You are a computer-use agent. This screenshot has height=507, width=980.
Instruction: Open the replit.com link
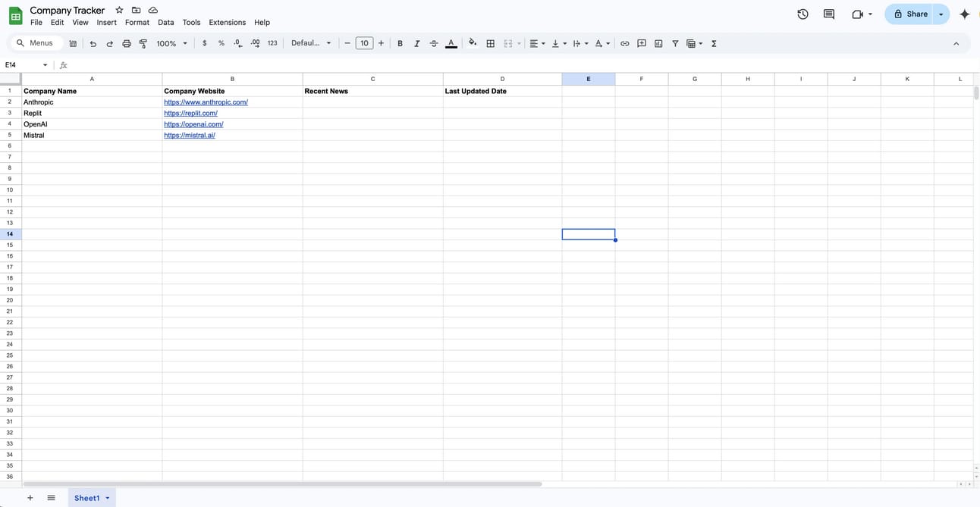point(190,113)
